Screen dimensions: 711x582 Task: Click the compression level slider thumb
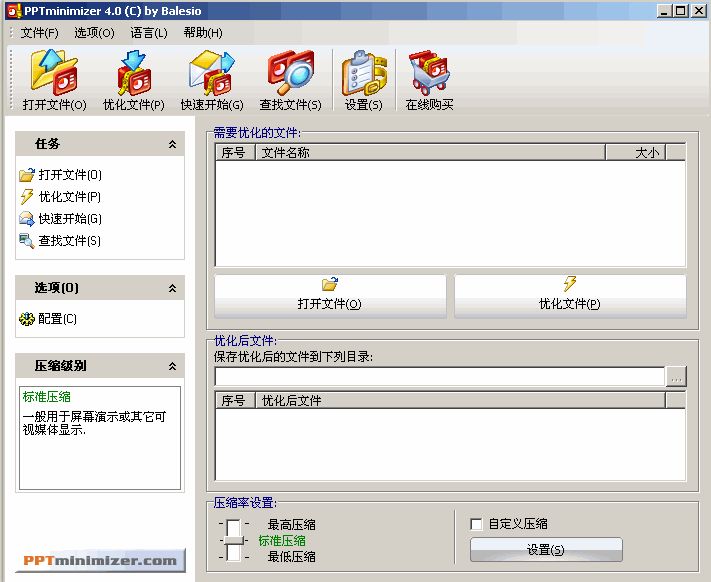click(x=233, y=540)
